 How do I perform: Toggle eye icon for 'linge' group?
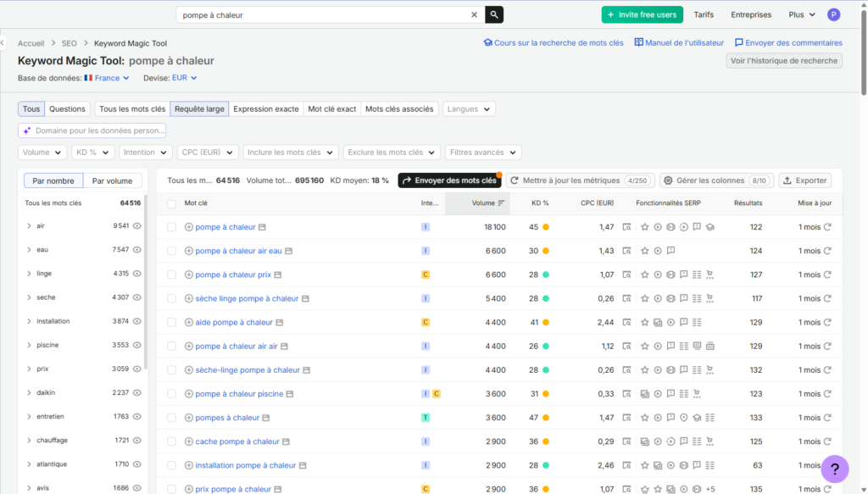(136, 274)
